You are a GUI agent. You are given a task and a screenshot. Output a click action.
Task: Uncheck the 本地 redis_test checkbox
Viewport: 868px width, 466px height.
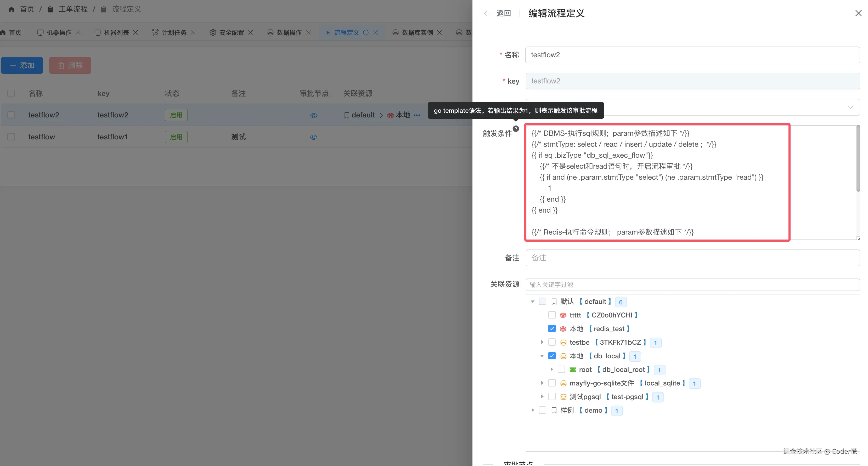[552, 328]
